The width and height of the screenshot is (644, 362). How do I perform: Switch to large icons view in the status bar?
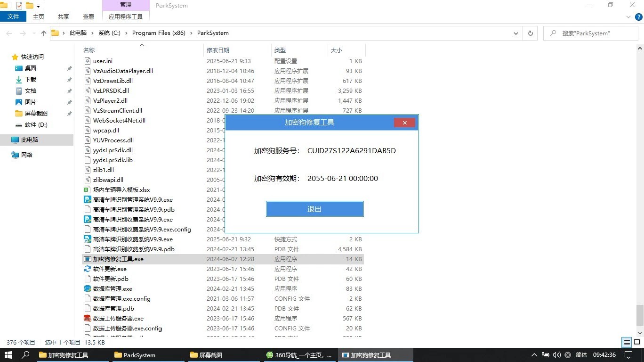(637, 343)
